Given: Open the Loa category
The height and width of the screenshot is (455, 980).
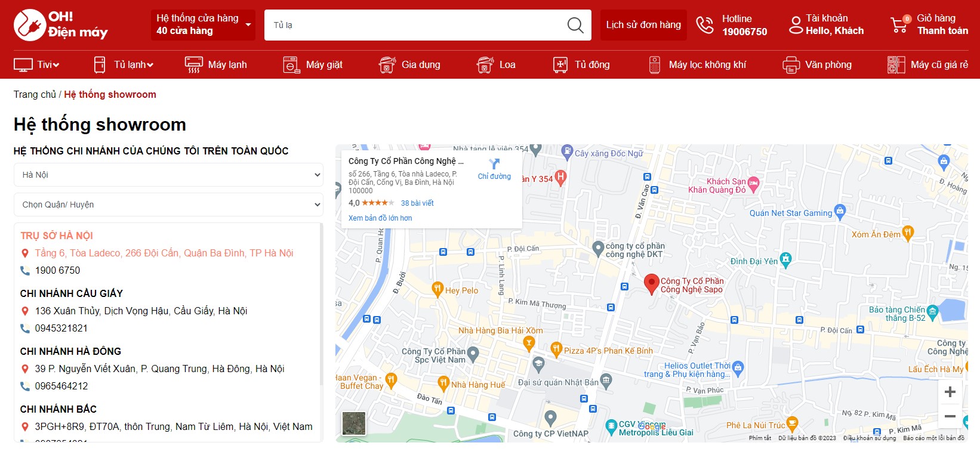Looking at the screenshot, I should tap(507, 64).
